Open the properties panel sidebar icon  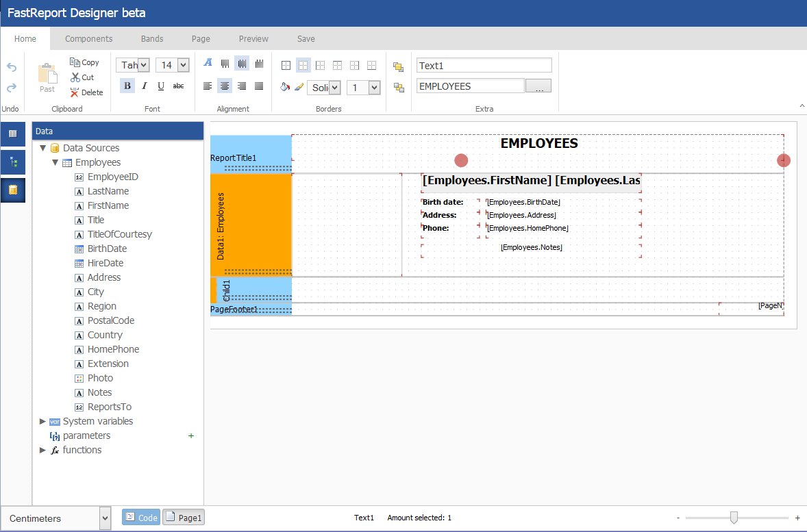[13, 134]
